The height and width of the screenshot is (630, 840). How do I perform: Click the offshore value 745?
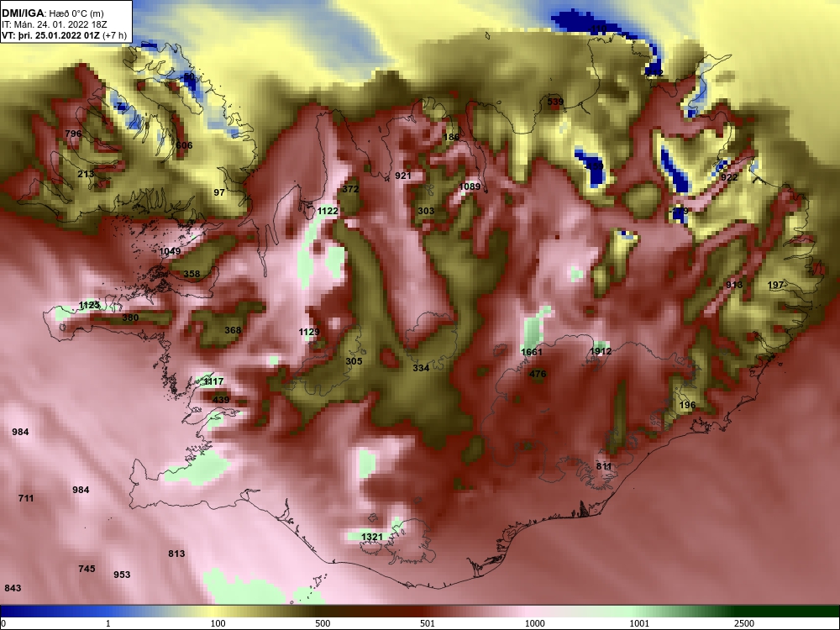pyautogui.click(x=87, y=569)
